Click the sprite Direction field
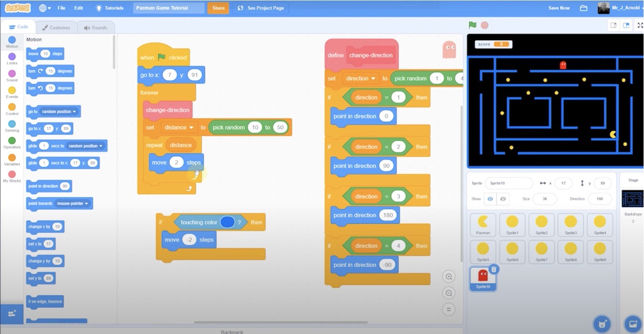 (x=599, y=199)
